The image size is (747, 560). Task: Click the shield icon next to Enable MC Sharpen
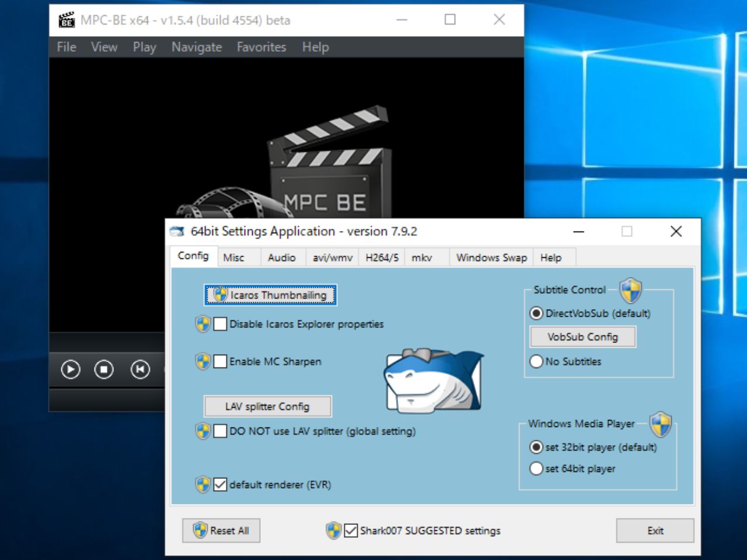203,362
